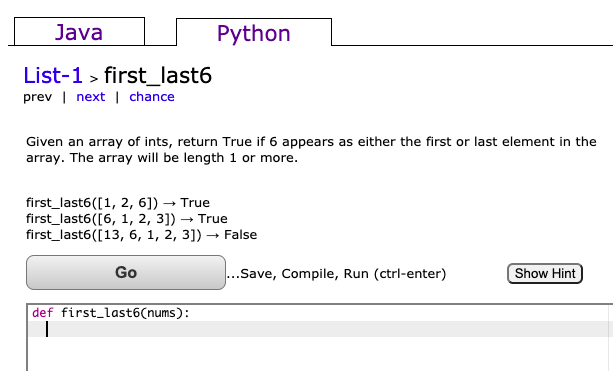This screenshot has width=613, height=371.
Task: Click the Show Hint button
Action: 545,273
